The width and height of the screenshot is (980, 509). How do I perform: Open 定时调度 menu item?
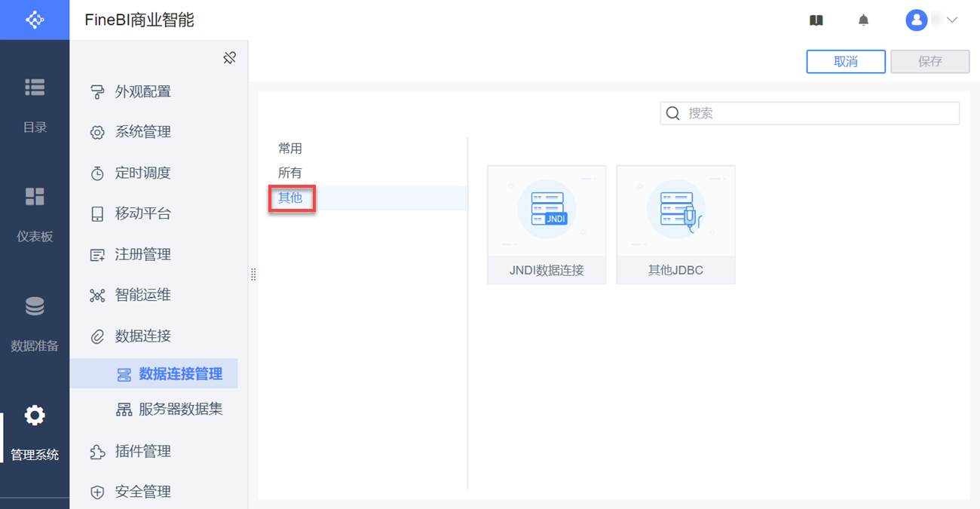[154, 173]
